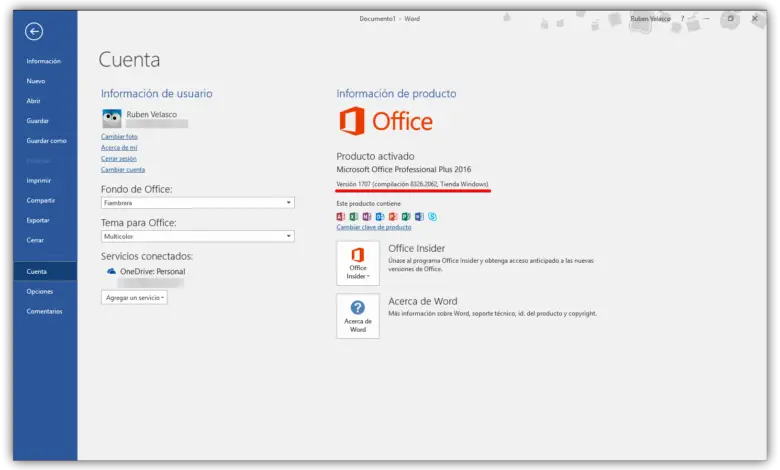
Task: Click the OneDrive: Personal service entry
Action: [152, 271]
